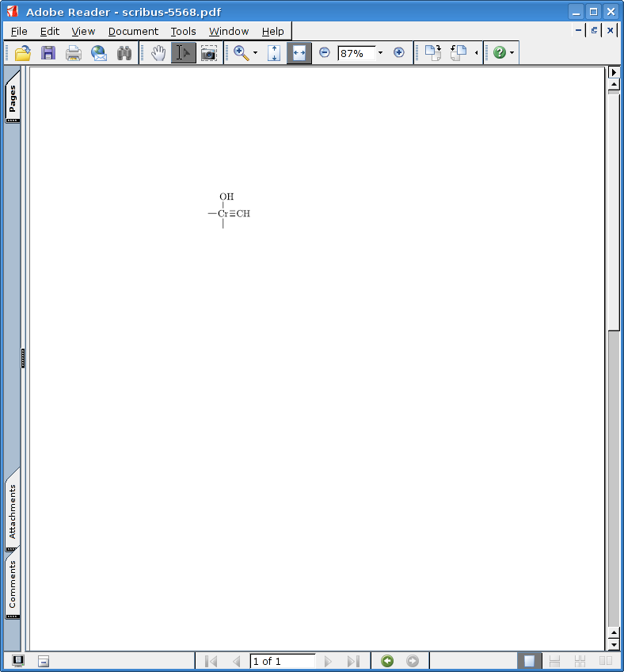The height and width of the screenshot is (672, 624).
Task: Toggle the Fit Page view button
Action: click(274, 53)
